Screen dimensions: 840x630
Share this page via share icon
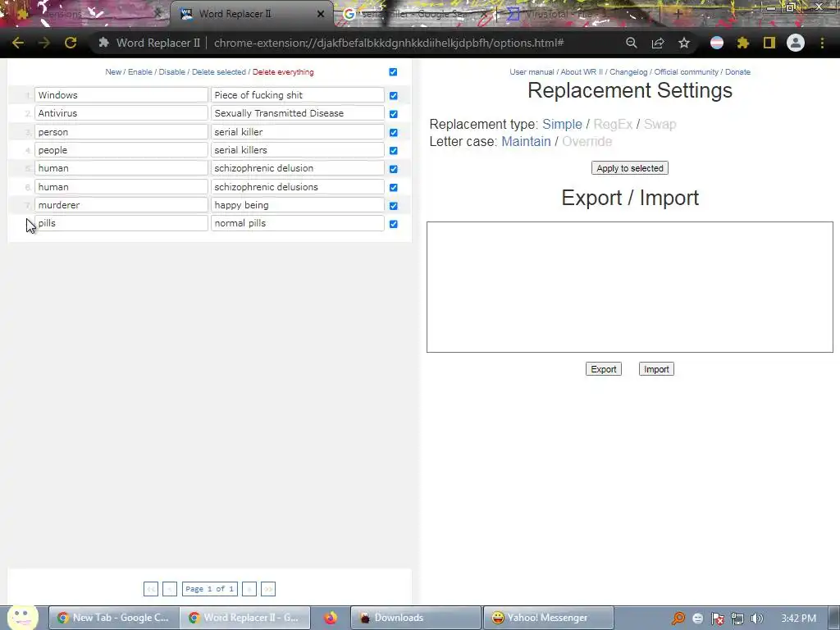(x=658, y=43)
